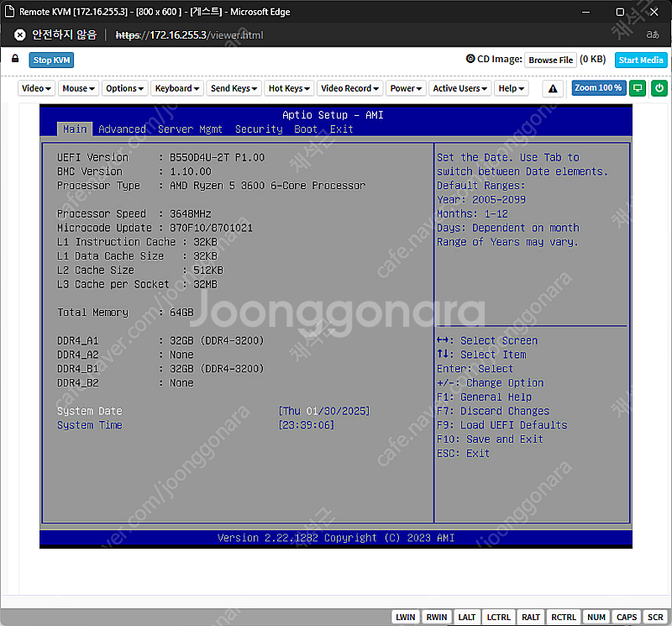Select the CD Image radio button
The image size is (672, 626).
470,59
